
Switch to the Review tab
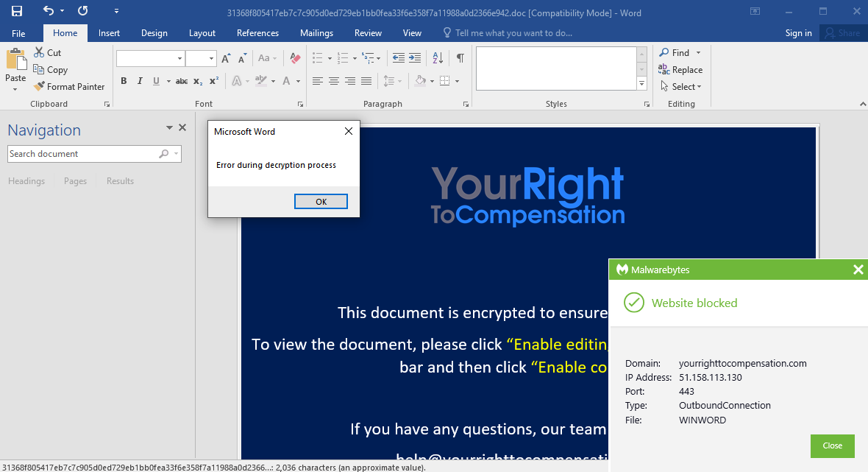pyautogui.click(x=368, y=33)
